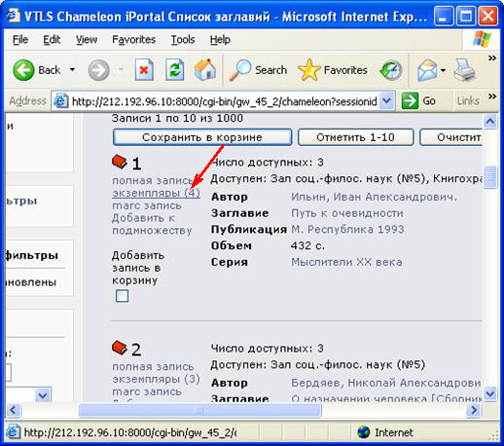This screenshot has width=504, height=446.
Task: Click the 'Сохранить в корзине' button
Action: (x=202, y=137)
